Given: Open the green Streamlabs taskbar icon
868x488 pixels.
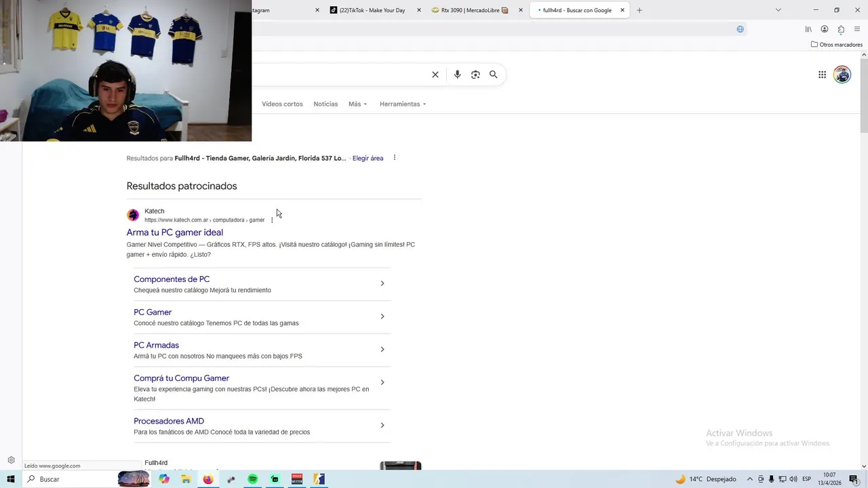Looking at the screenshot, I should point(275,479).
